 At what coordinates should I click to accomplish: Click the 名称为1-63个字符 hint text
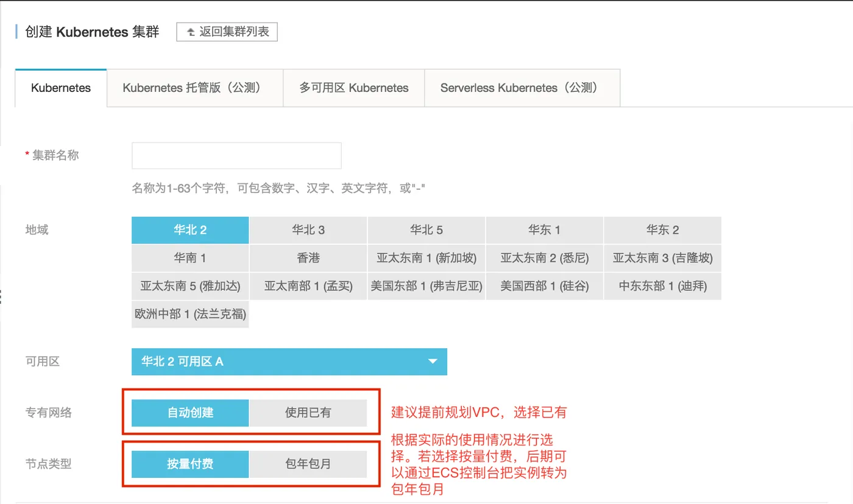(x=278, y=189)
